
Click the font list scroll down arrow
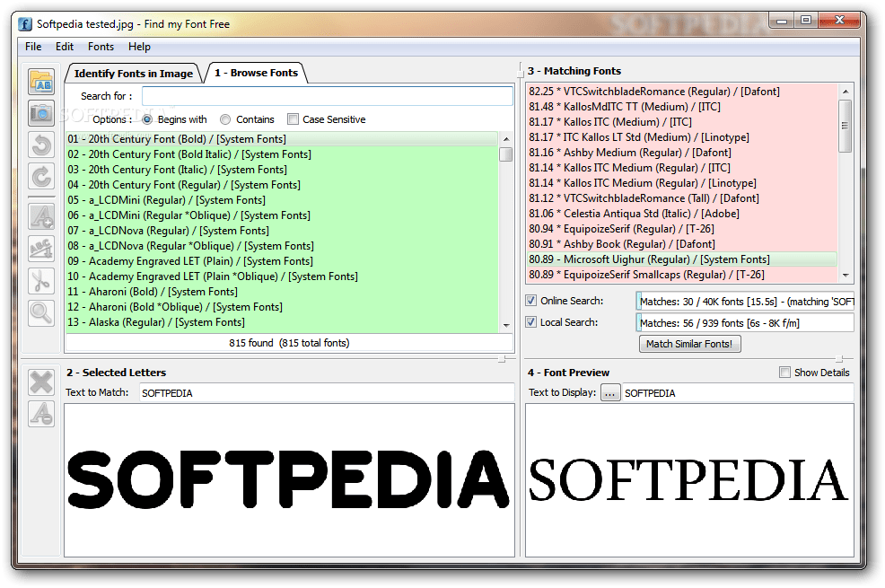point(506,325)
